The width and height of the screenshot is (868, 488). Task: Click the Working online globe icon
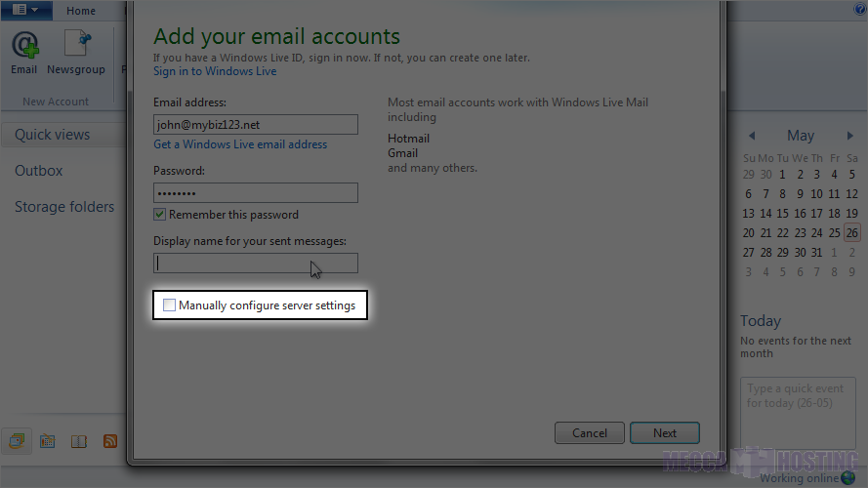tap(847, 478)
